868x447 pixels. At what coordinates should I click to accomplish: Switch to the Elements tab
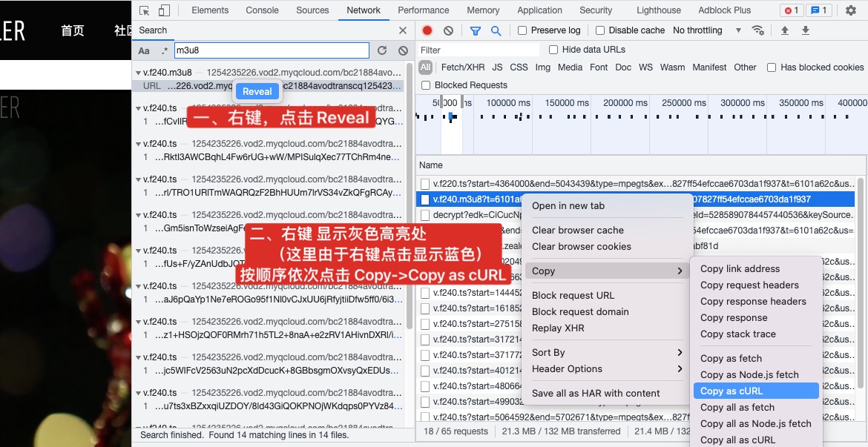click(x=210, y=10)
